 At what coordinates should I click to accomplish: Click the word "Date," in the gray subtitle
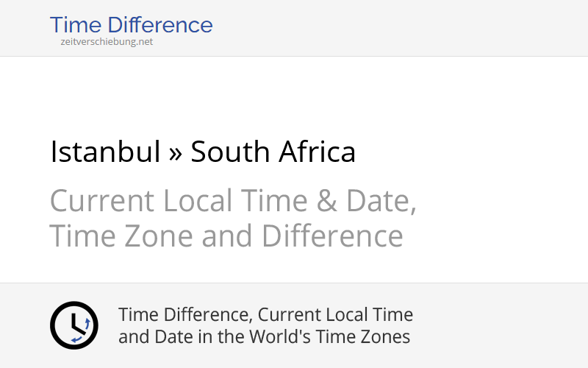click(381, 201)
